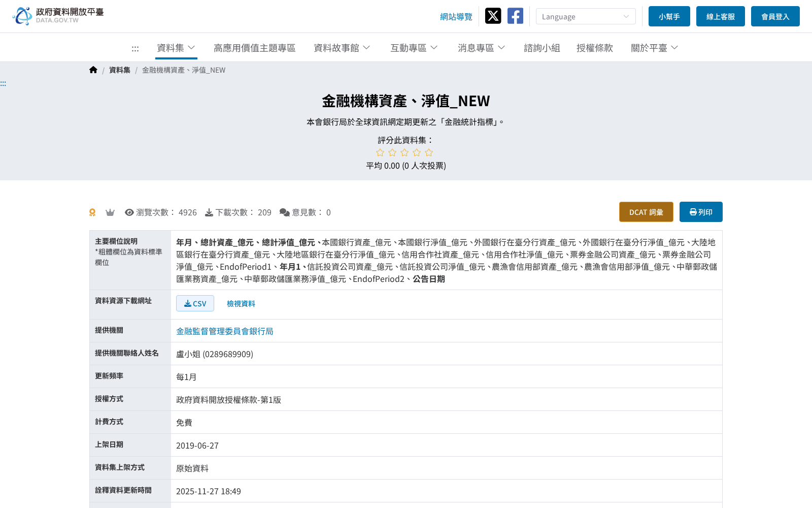Click the 資料資源下載網址 row label
Screen dimensions: 812x508
(x=123, y=301)
